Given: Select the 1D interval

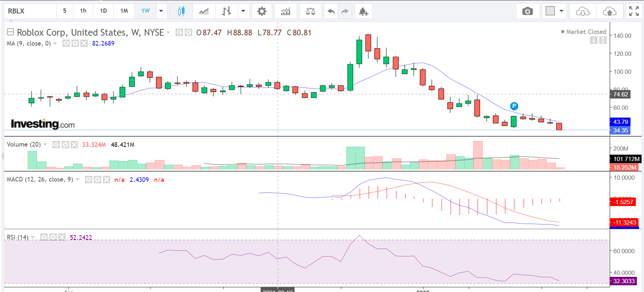Looking at the screenshot, I should point(103,11).
